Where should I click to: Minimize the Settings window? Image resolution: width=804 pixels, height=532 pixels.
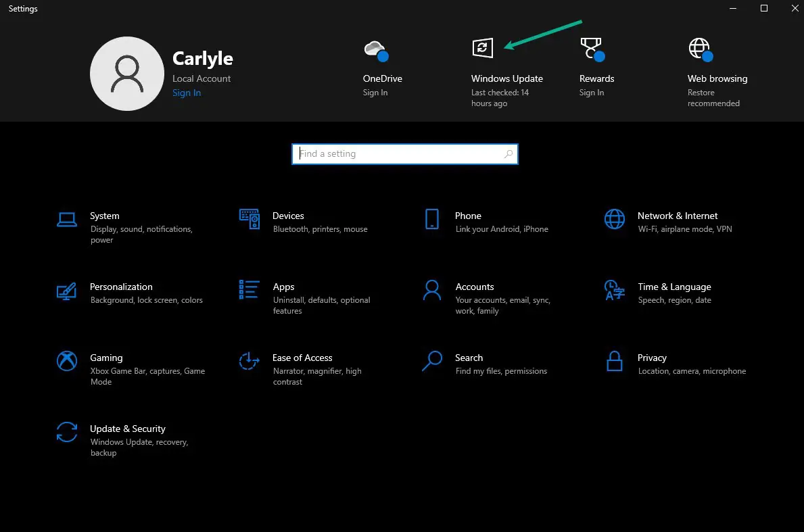pos(733,8)
